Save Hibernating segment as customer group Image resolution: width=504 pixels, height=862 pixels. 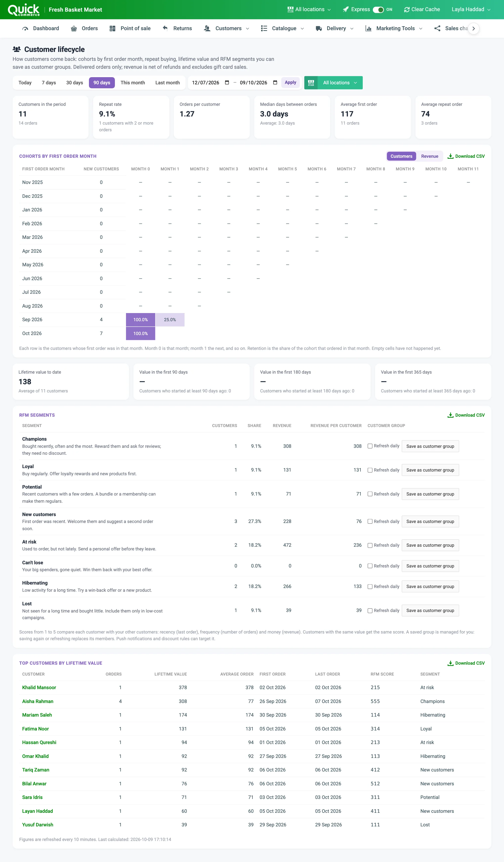(x=430, y=587)
